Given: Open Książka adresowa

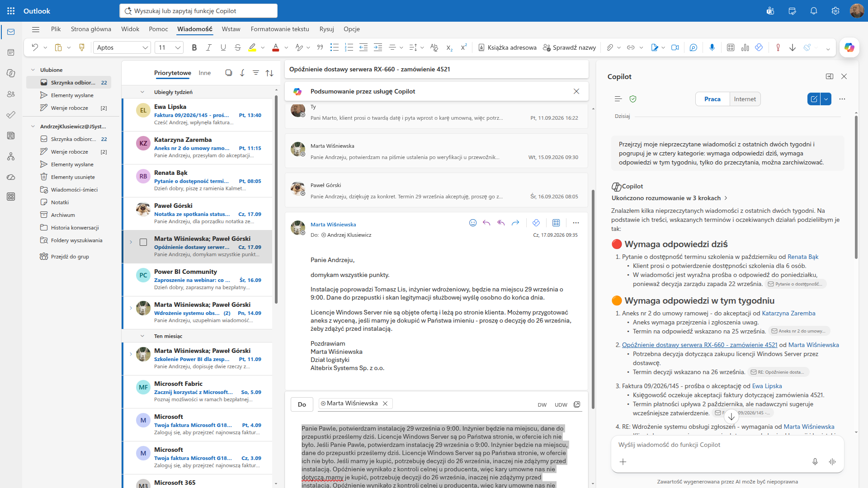Looking at the screenshot, I should (x=507, y=47).
